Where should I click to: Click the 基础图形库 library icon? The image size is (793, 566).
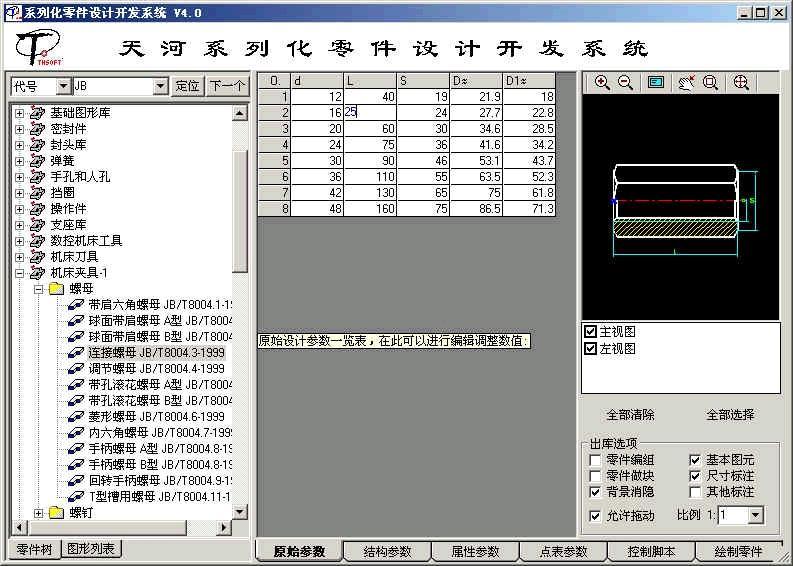tap(37, 113)
